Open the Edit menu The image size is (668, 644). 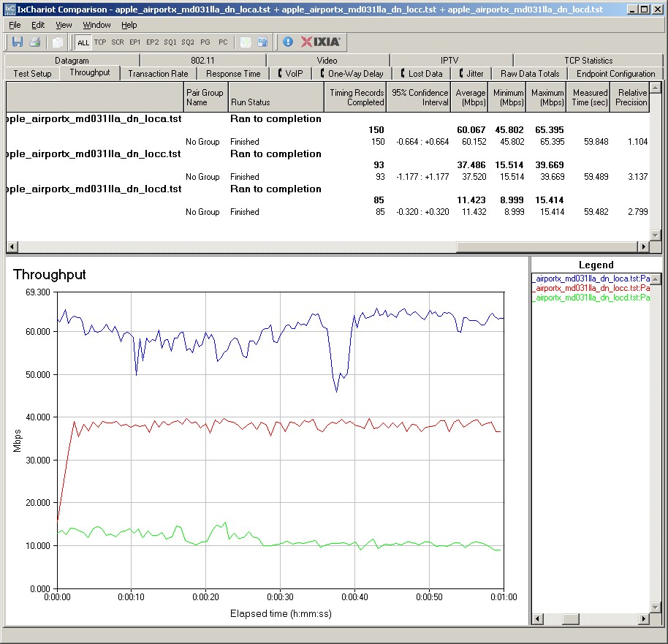coord(38,25)
